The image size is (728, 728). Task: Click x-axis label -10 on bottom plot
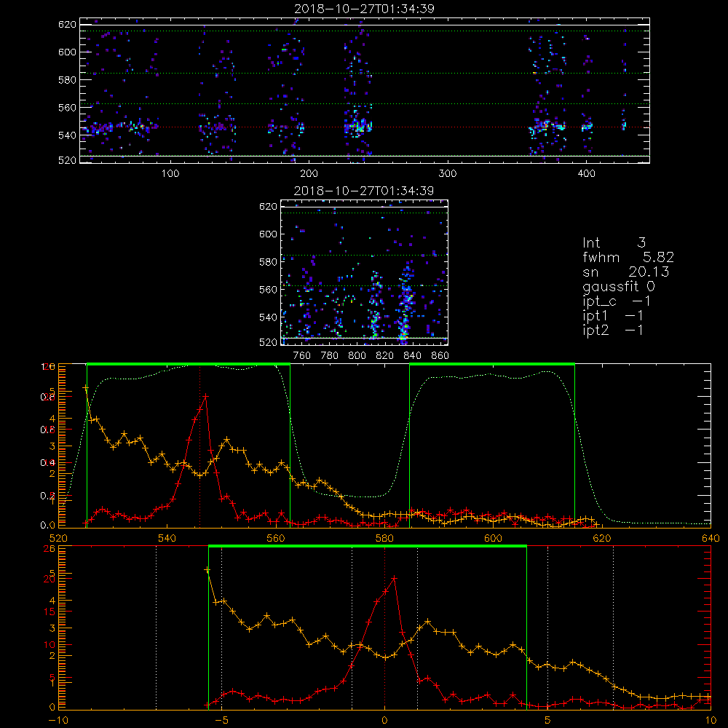pyautogui.click(x=58, y=721)
